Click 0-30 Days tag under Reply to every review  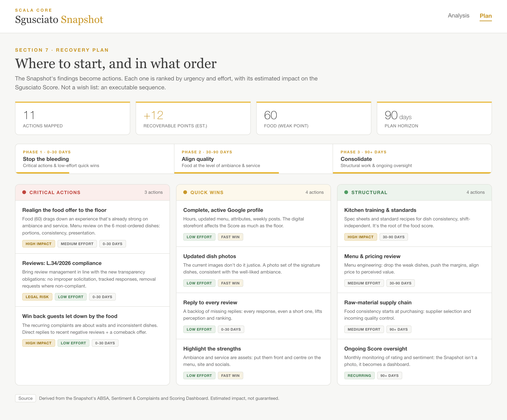pos(231,329)
